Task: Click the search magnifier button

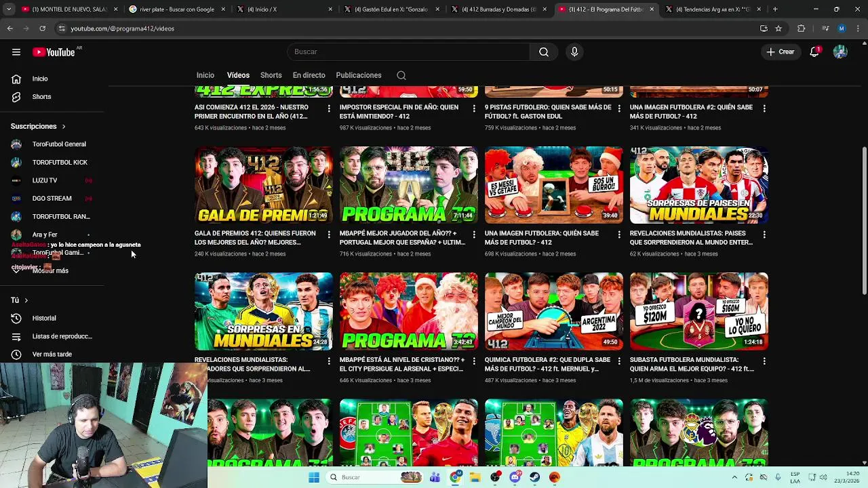Action: tap(544, 52)
